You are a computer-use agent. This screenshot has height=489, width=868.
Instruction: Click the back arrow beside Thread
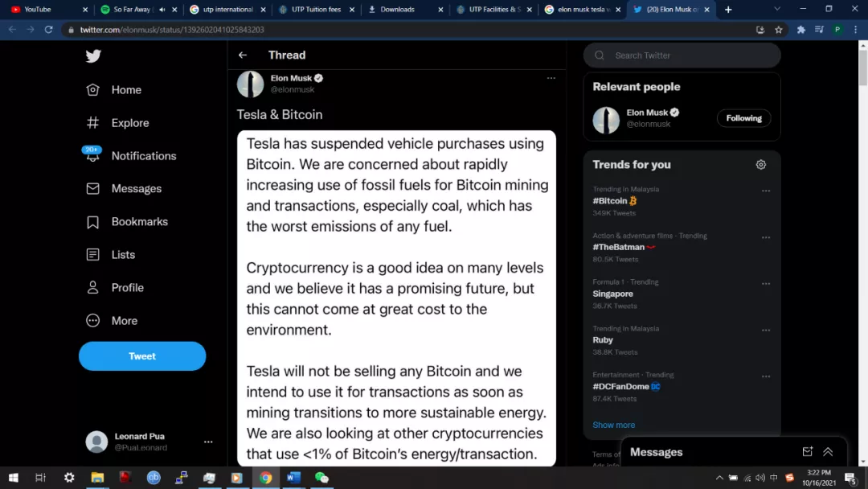click(243, 55)
